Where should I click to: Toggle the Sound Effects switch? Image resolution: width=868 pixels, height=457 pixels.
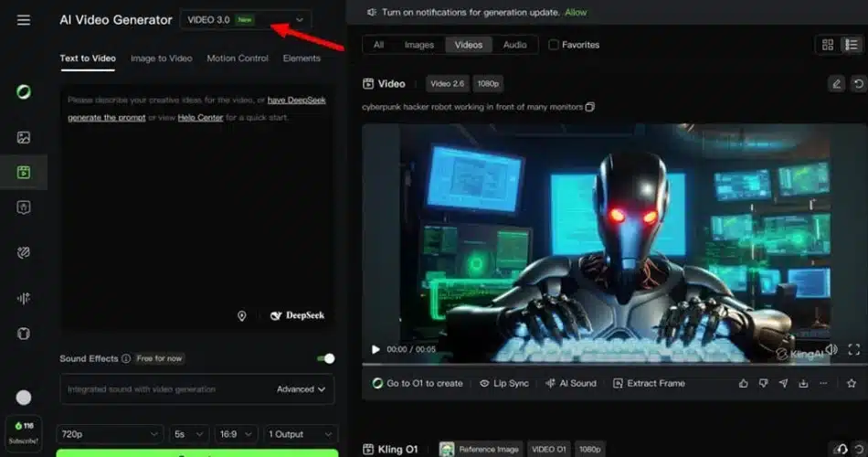coord(326,359)
